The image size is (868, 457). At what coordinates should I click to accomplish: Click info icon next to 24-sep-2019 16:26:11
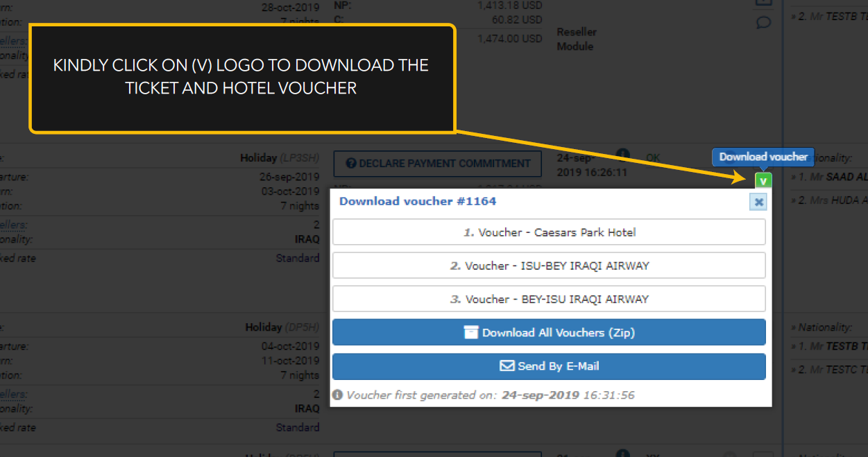(622, 154)
